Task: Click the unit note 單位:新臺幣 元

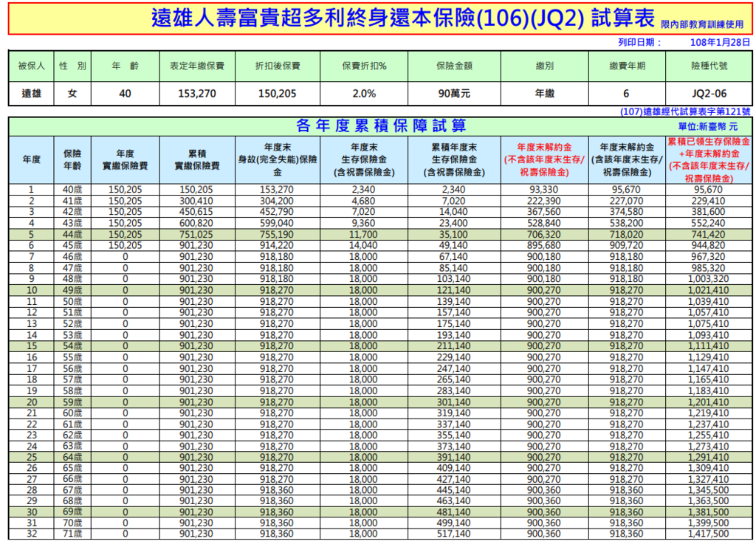Action: [708, 127]
